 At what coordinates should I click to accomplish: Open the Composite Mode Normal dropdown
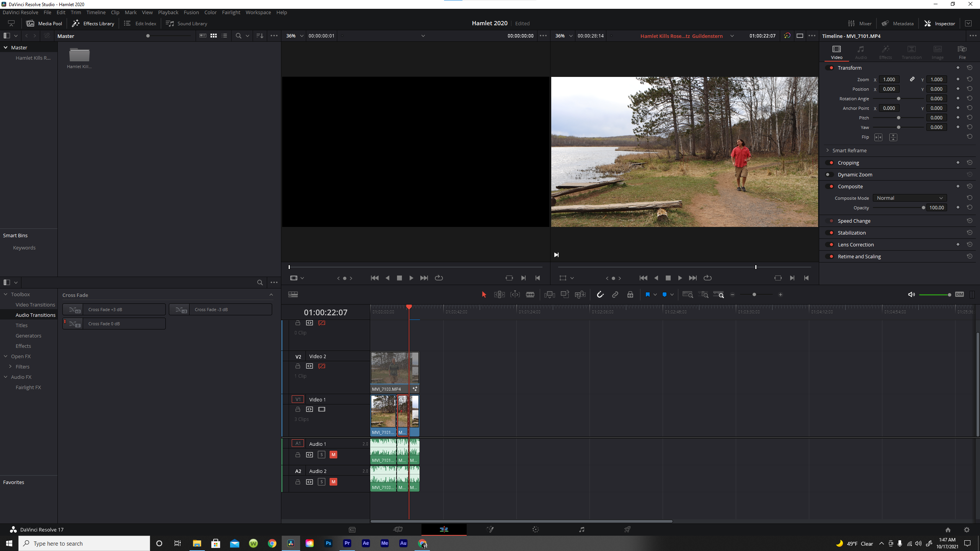point(910,198)
